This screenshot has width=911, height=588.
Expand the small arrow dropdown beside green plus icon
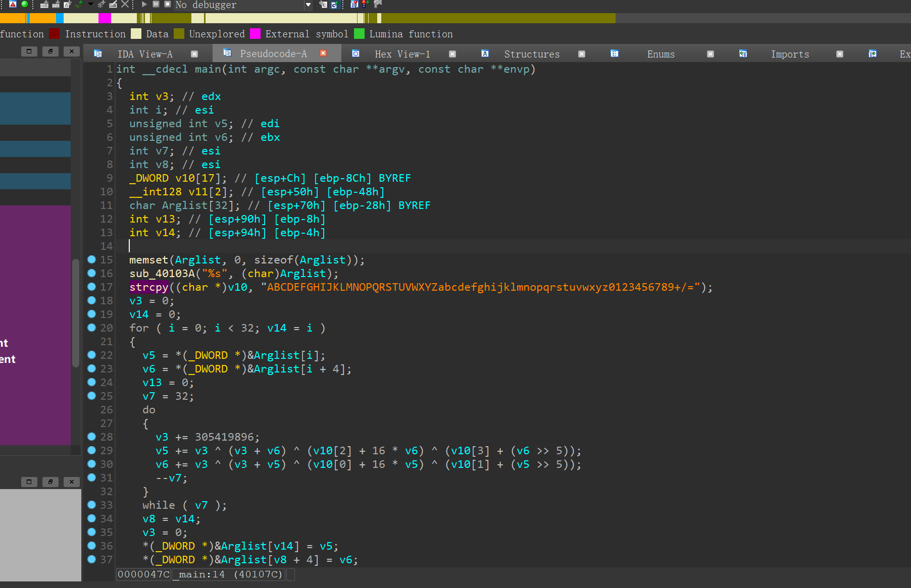tap(90, 5)
